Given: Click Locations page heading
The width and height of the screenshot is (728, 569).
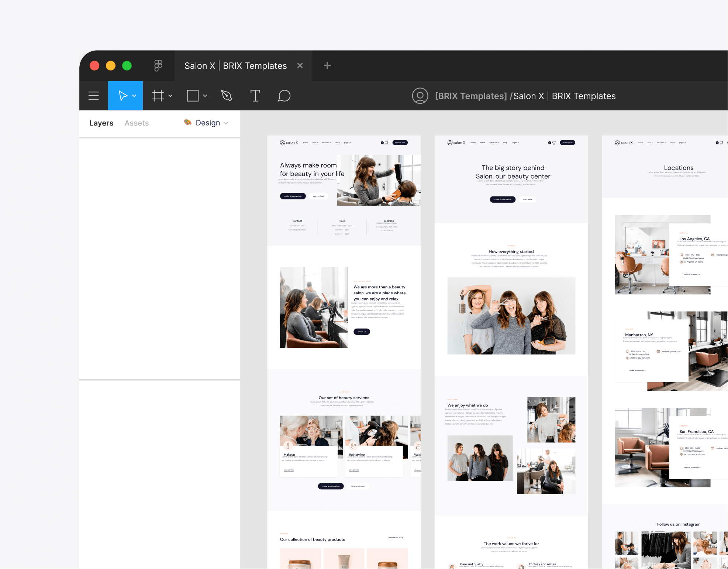Looking at the screenshot, I should tap(679, 168).
